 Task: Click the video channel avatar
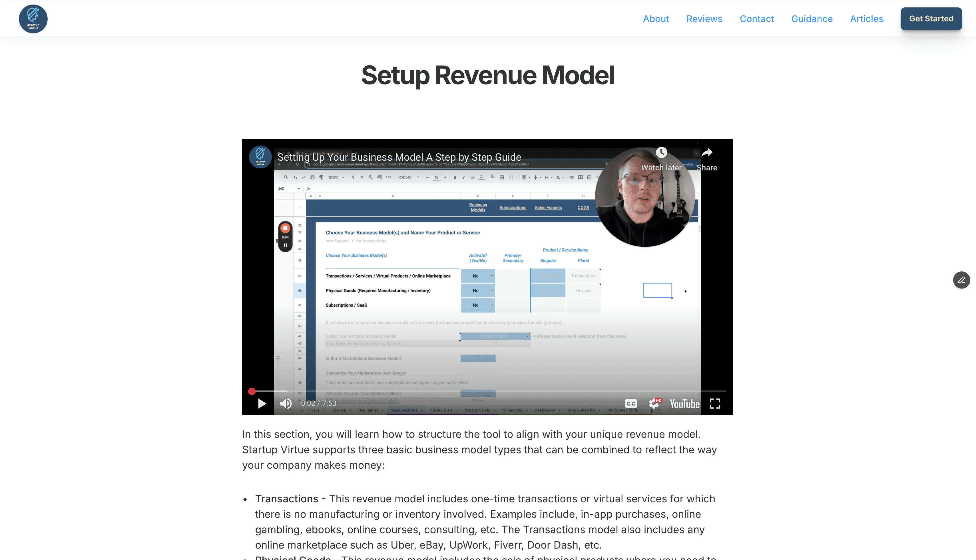click(x=260, y=157)
